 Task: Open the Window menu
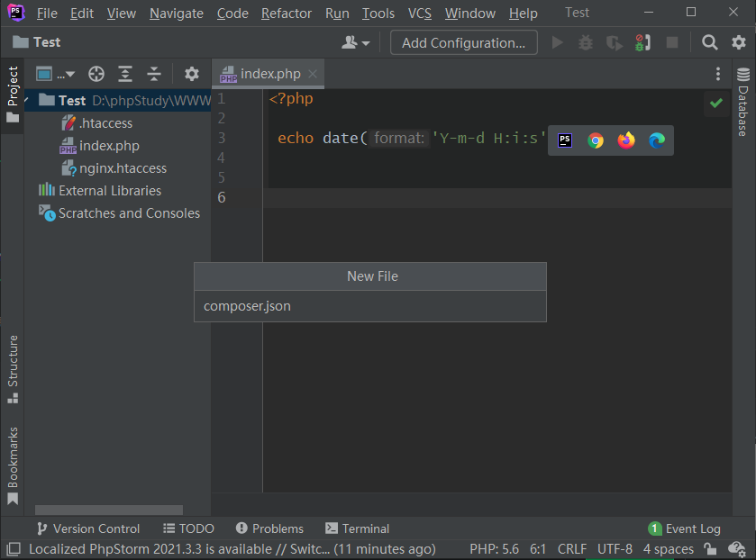tap(470, 13)
